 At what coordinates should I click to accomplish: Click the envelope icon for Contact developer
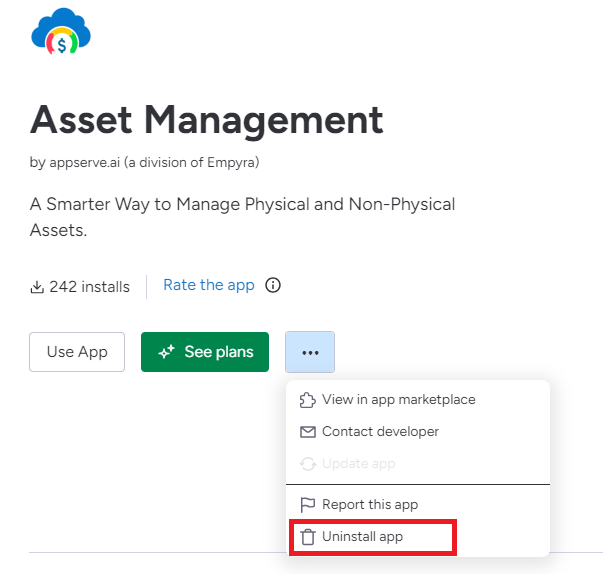(x=308, y=432)
